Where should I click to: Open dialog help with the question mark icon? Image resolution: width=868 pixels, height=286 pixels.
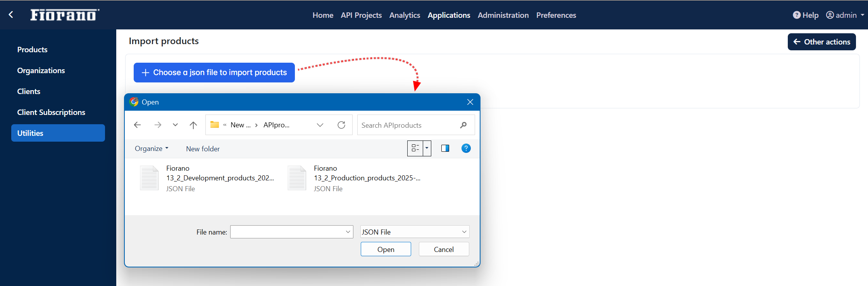click(x=466, y=148)
